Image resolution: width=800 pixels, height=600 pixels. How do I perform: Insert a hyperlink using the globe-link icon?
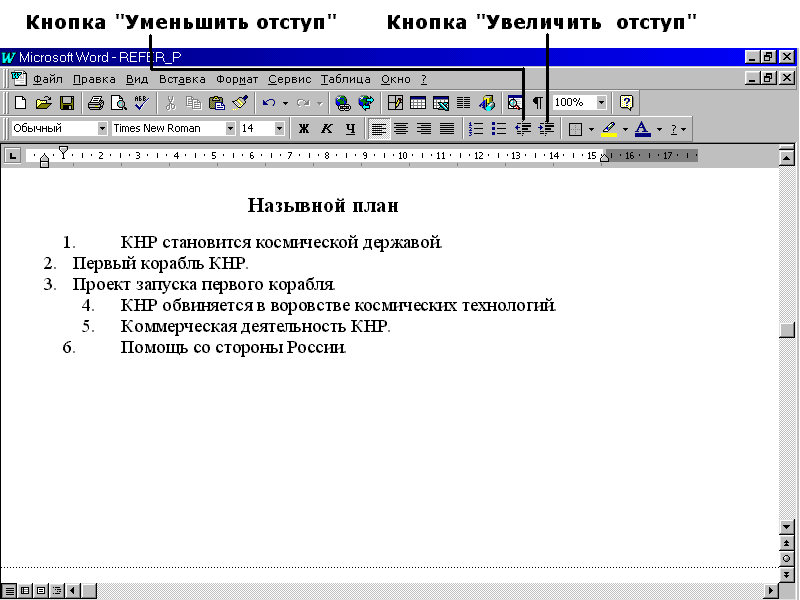point(343,103)
